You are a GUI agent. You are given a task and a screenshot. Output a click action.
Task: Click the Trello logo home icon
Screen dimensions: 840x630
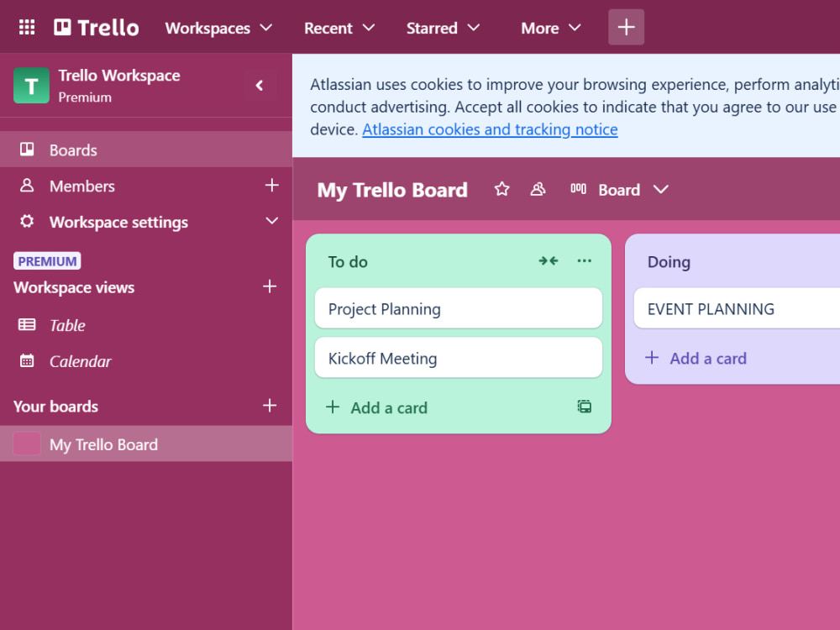(97, 28)
